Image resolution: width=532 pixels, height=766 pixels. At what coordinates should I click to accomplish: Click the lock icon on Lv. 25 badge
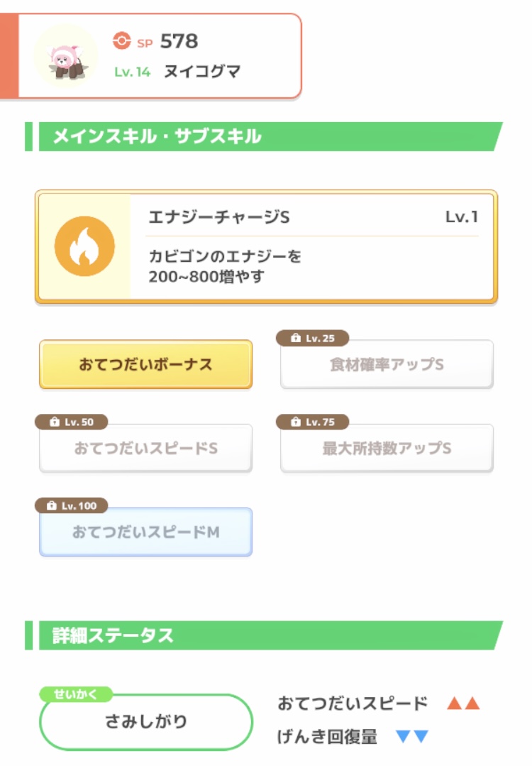click(x=295, y=338)
